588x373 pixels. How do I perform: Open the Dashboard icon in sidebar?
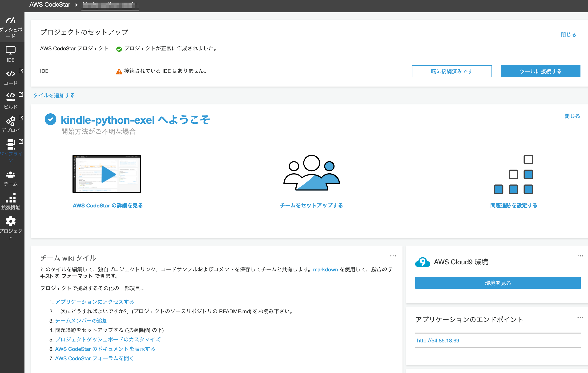point(11,21)
